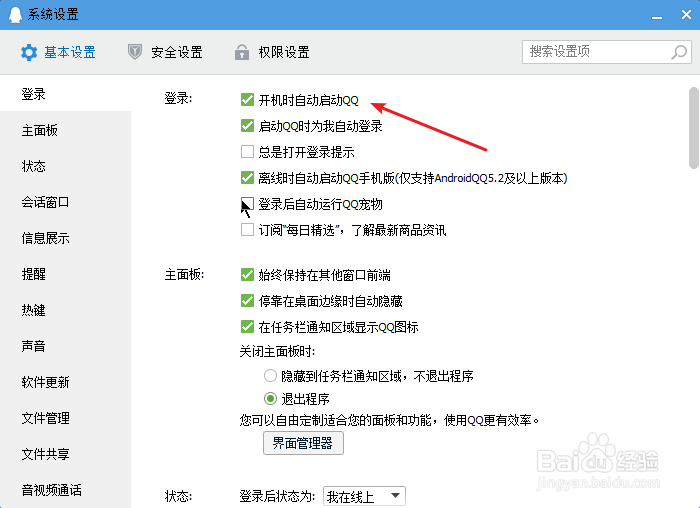Viewport: 700px width, 508px height.
Task: Click the 登录后状态为 label
Action: pos(277,496)
